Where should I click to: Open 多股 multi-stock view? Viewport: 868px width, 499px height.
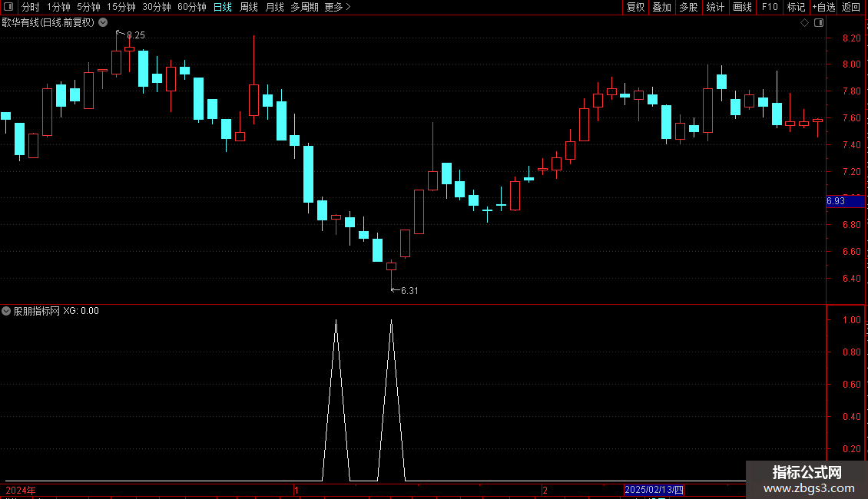[x=689, y=7]
